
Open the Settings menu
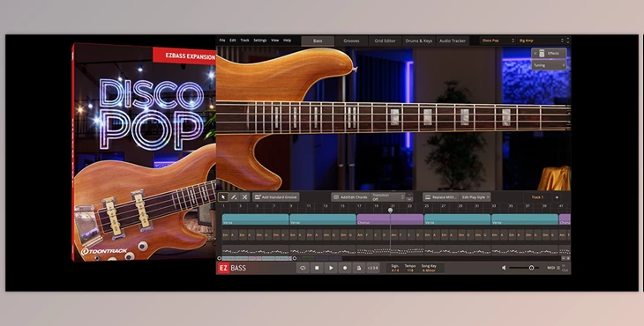pyautogui.click(x=260, y=41)
